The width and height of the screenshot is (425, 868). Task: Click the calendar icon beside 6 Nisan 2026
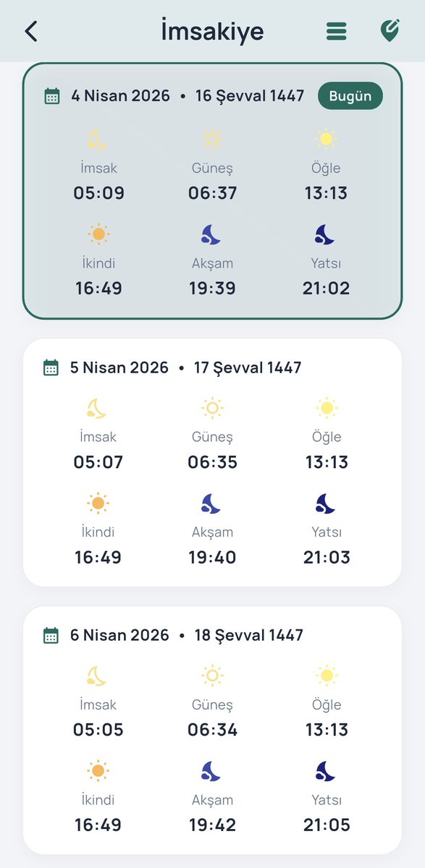point(51,635)
